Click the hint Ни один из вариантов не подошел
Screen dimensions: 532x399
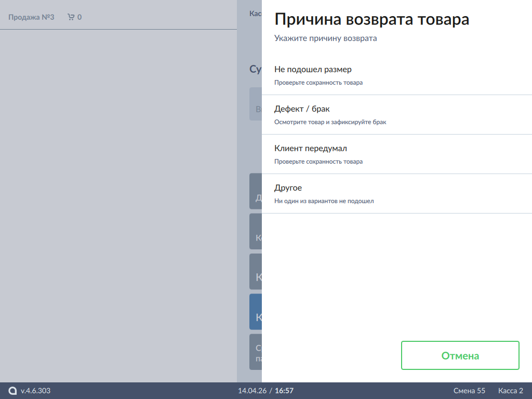324,201
